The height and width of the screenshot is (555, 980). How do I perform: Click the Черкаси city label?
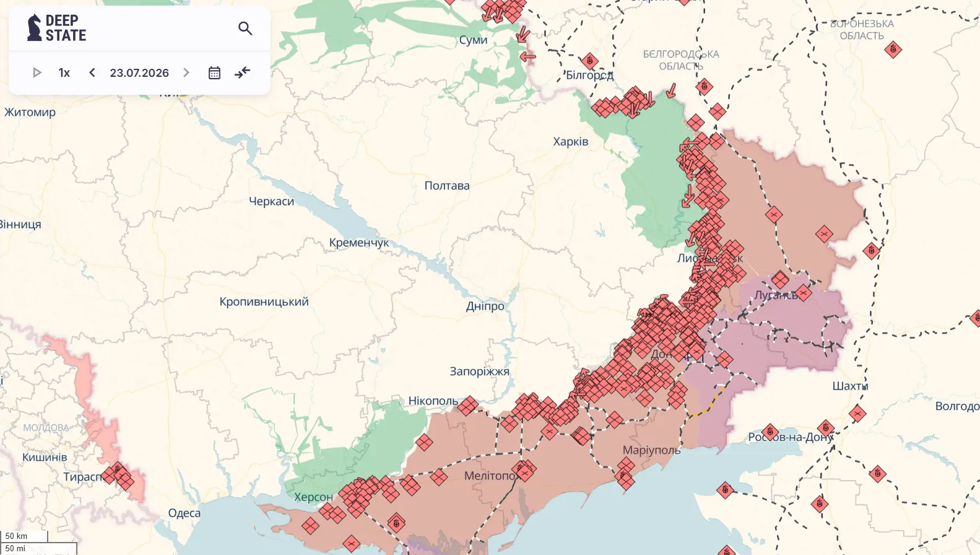click(271, 201)
